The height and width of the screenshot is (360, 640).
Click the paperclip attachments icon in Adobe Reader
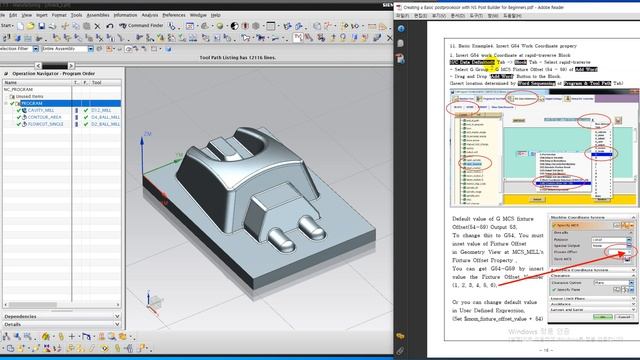coord(400,351)
